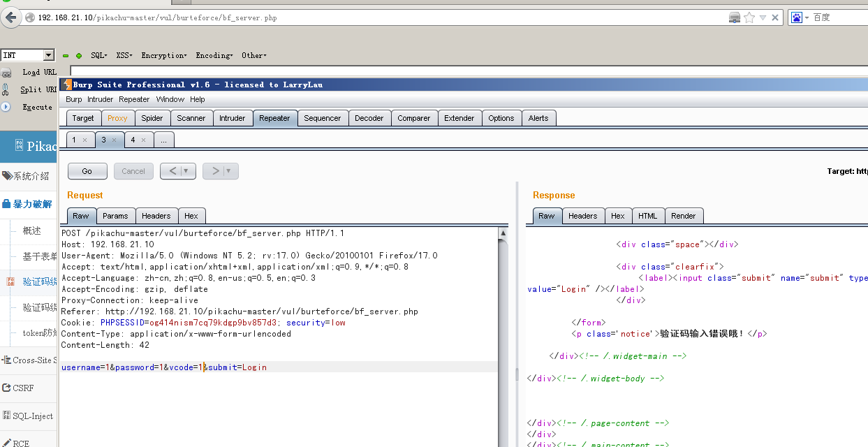Expand the HackBar SQL dropdown menu
Image resolution: width=868 pixels, height=447 pixels.
[x=98, y=56]
